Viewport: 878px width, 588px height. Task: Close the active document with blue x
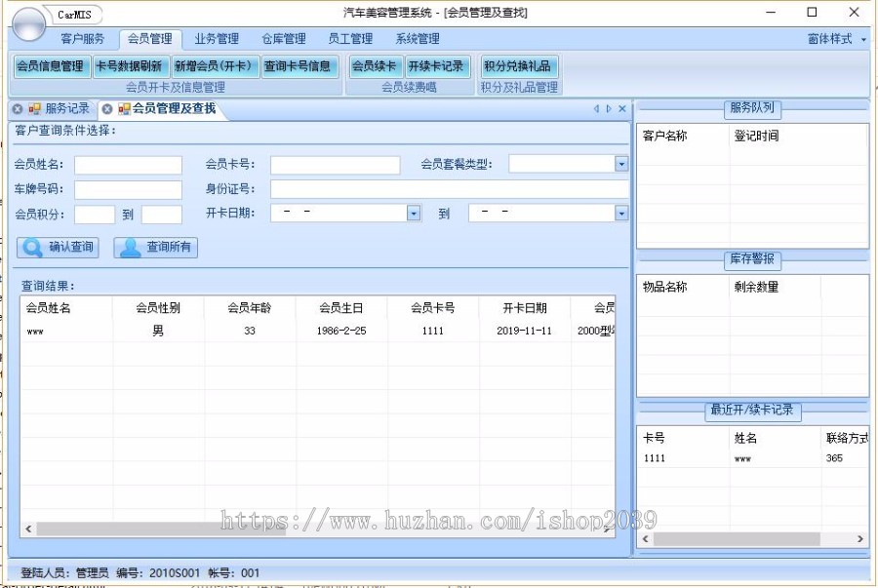point(622,109)
